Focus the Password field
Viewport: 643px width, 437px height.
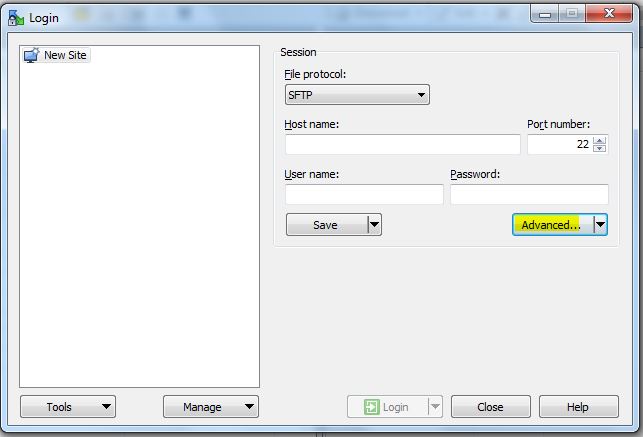click(x=529, y=194)
